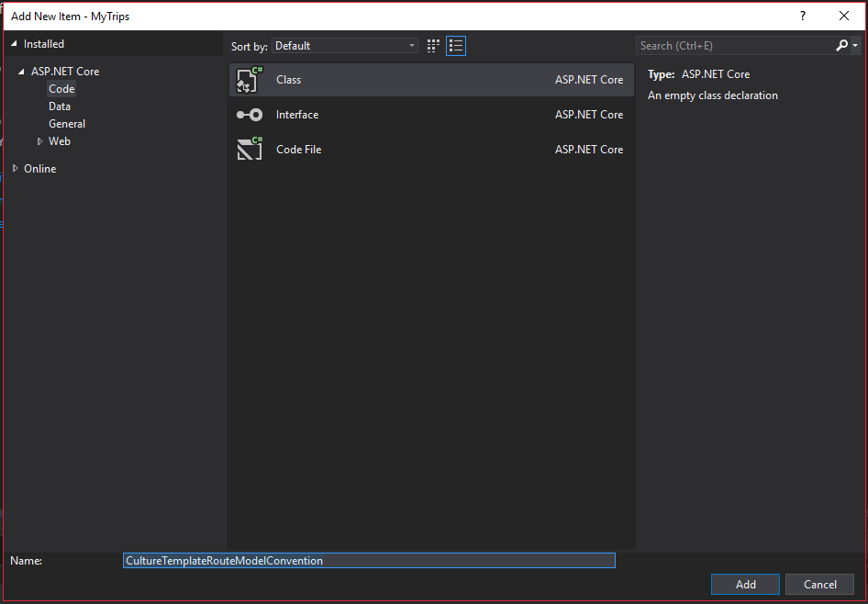Screen dimensions: 868x604
Task: Click in the Name text field
Action: (x=369, y=560)
